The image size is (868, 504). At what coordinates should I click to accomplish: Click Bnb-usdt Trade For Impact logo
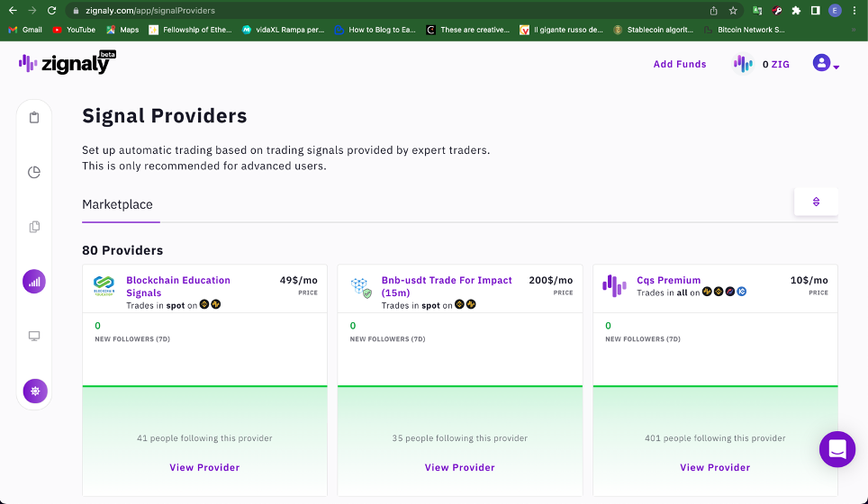point(361,288)
